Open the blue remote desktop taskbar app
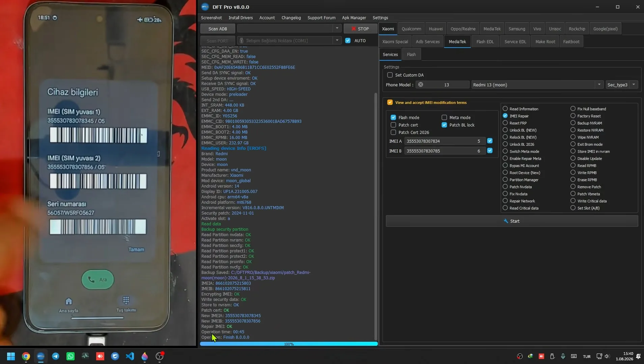Viewport: 644px width, 364px height. click(x=115, y=356)
